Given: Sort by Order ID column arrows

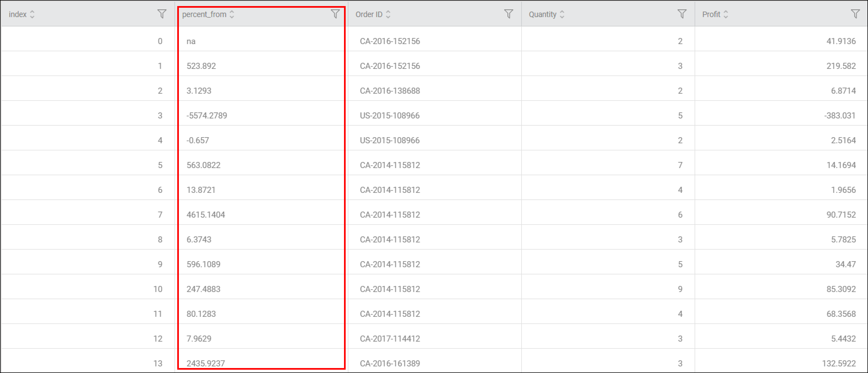Looking at the screenshot, I should (x=388, y=14).
